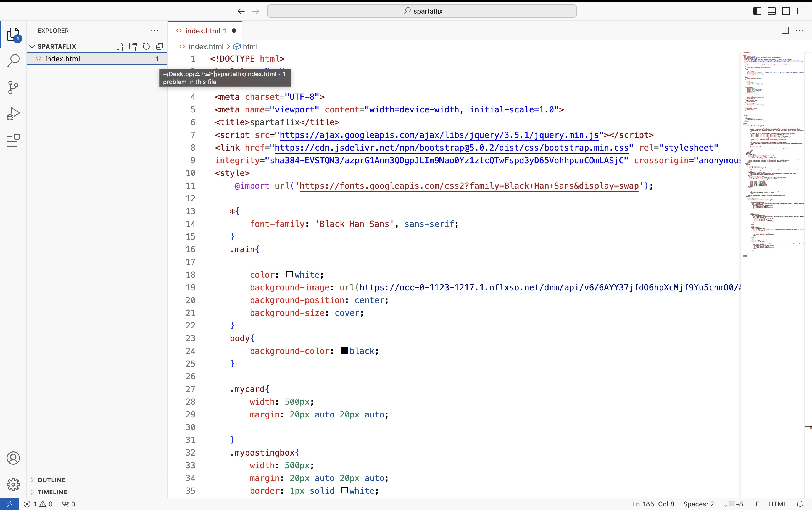Split the editor to the right
The height and width of the screenshot is (510, 812).
tap(785, 31)
